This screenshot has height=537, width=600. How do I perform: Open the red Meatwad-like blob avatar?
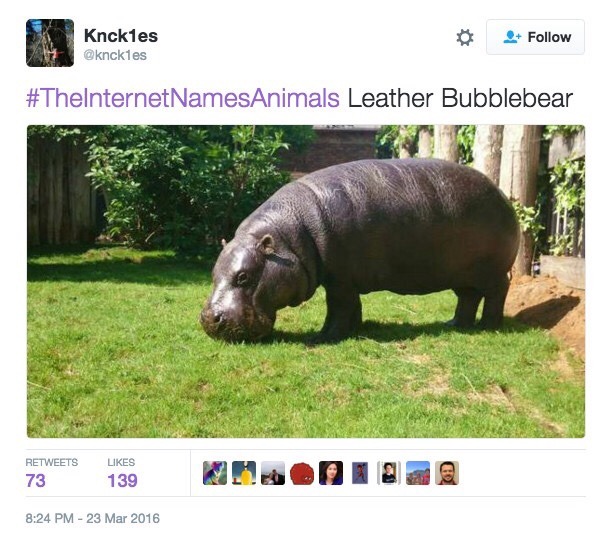point(302,473)
